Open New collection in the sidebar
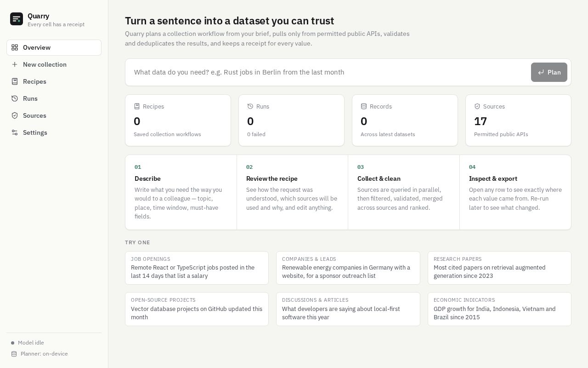Screen dimensions: 588x368 [54, 64]
